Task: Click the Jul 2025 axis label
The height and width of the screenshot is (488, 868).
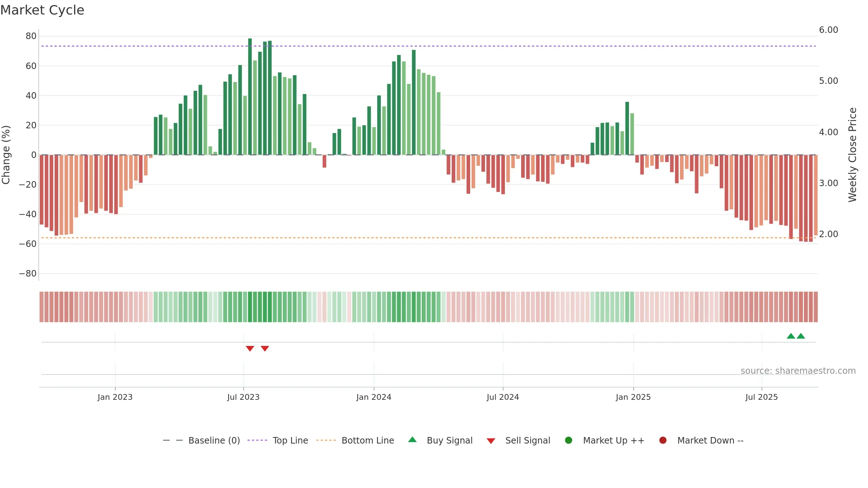Action: pos(762,397)
